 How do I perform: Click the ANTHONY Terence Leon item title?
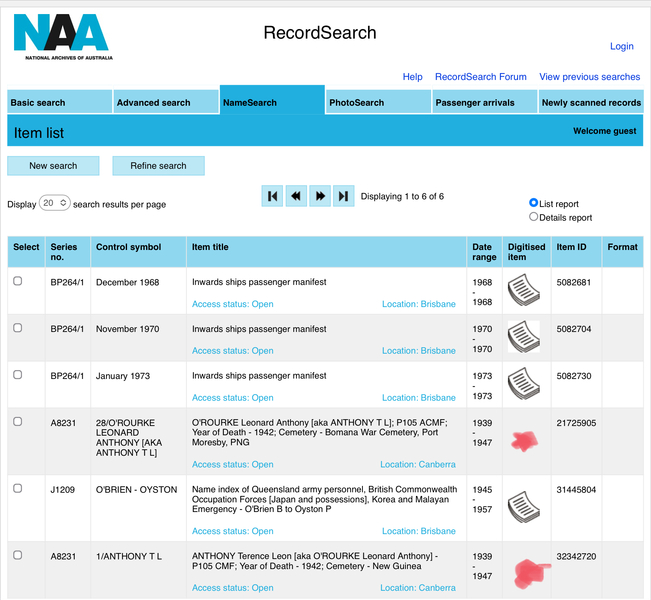click(x=315, y=561)
